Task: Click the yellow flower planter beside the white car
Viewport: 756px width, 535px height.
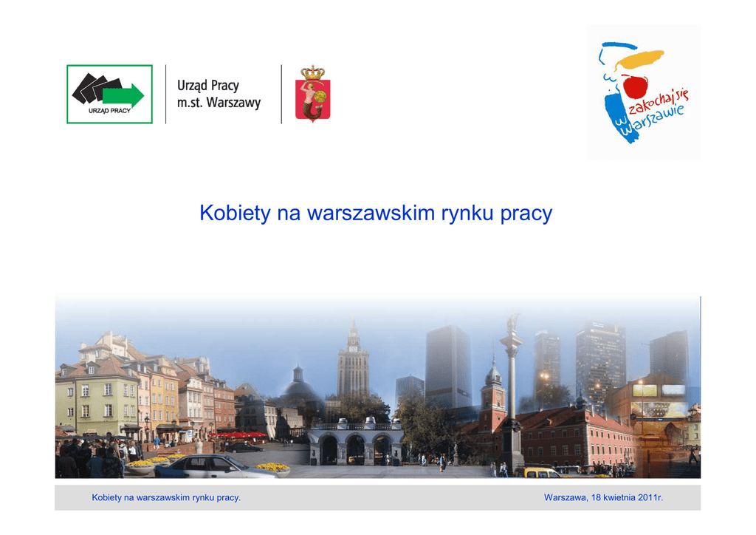Action: click(272, 468)
